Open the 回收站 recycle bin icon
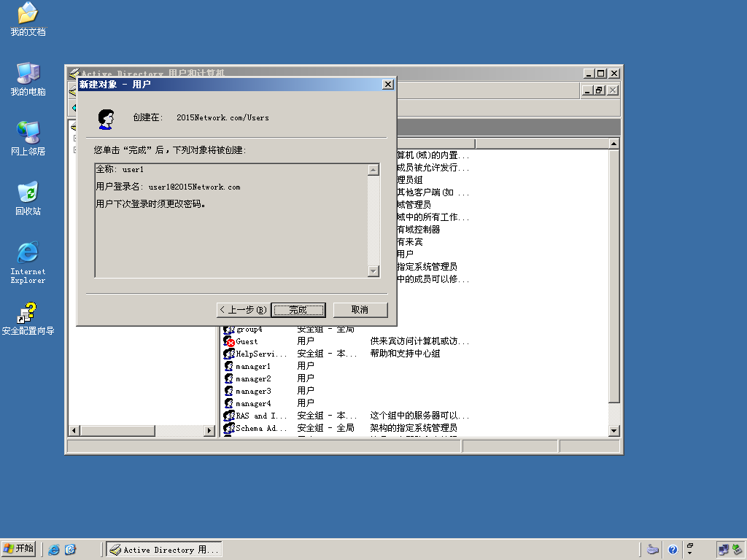The image size is (747, 560). (x=28, y=198)
